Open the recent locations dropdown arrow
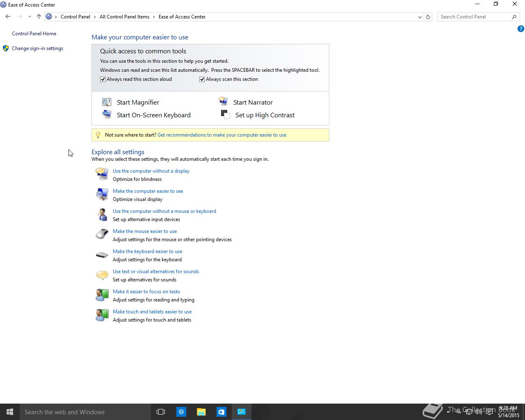The width and height of the screenshot is (525, 420). pyautogui.click(x=30, y=17)
